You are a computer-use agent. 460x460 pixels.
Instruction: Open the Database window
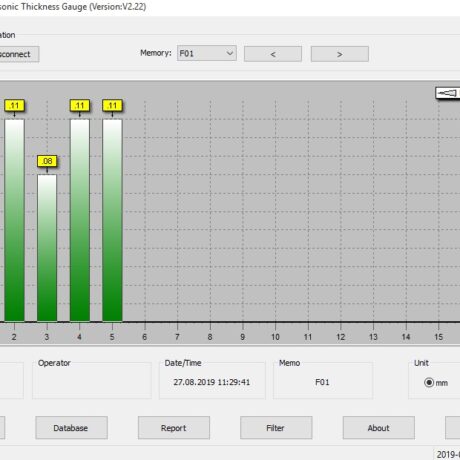(x=71, y=428)
